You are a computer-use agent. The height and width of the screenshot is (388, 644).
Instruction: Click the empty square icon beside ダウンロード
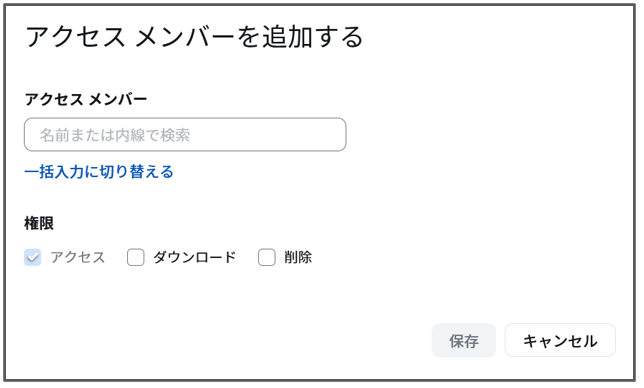[136, 257]
